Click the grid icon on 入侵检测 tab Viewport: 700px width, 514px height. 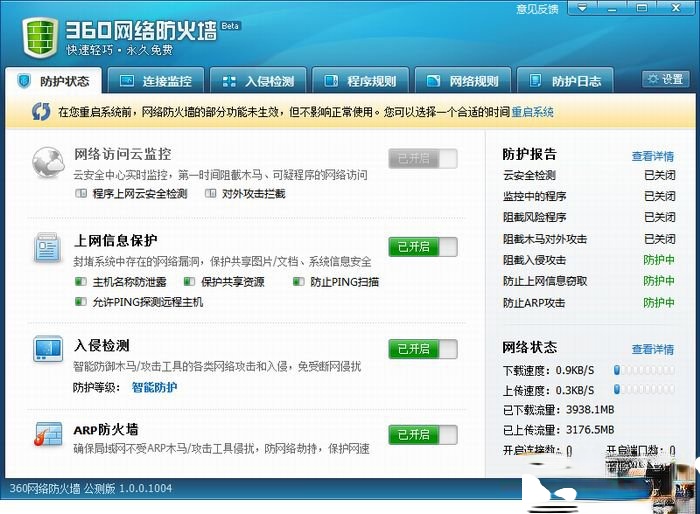click(x=229, y=81)
